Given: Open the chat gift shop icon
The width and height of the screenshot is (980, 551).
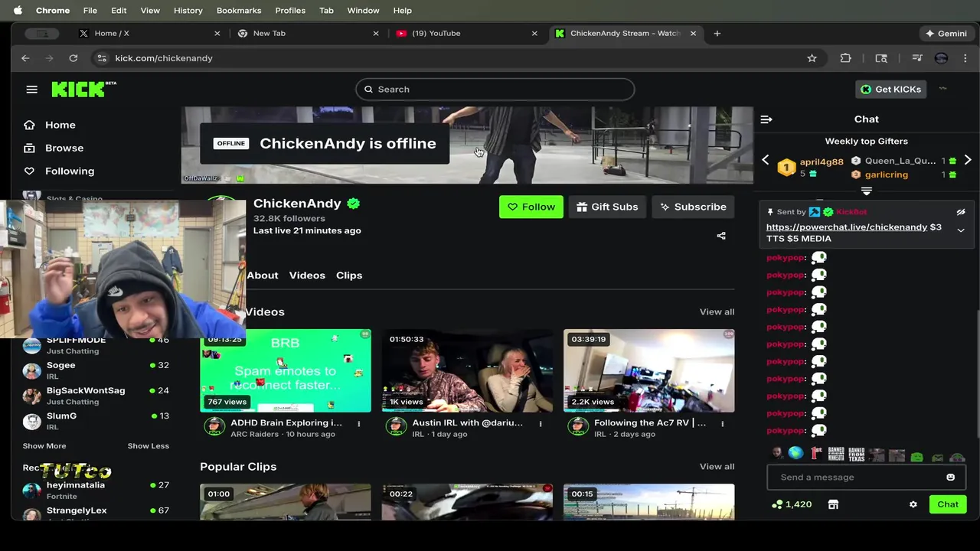Looking at the screenshot, I should click(833, 504).
